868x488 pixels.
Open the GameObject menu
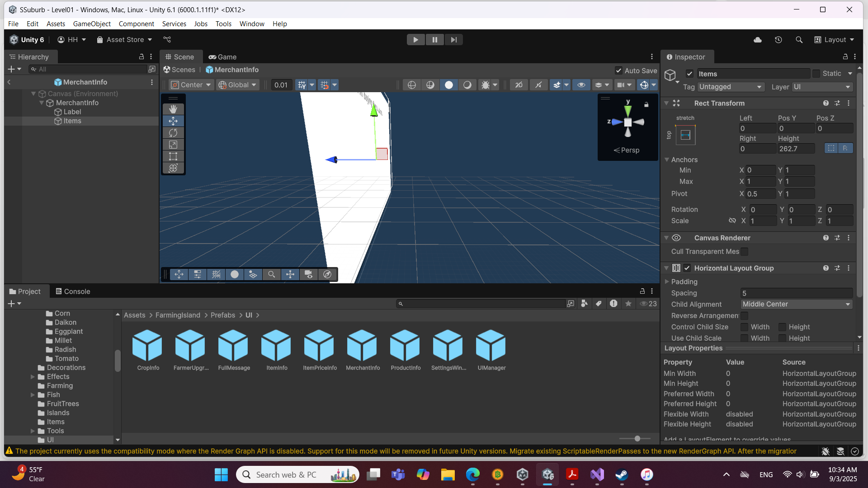92,23
